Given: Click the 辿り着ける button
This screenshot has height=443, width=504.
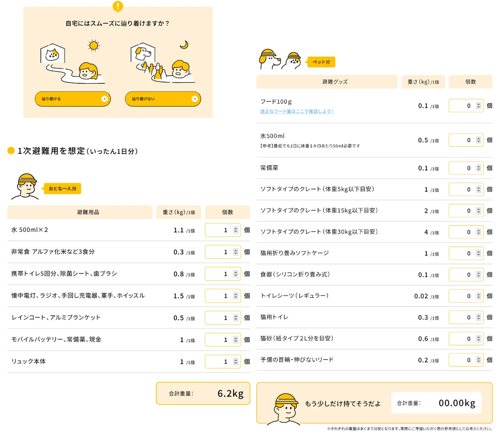Looking at the screenshot, I should (x=72, y=99).
